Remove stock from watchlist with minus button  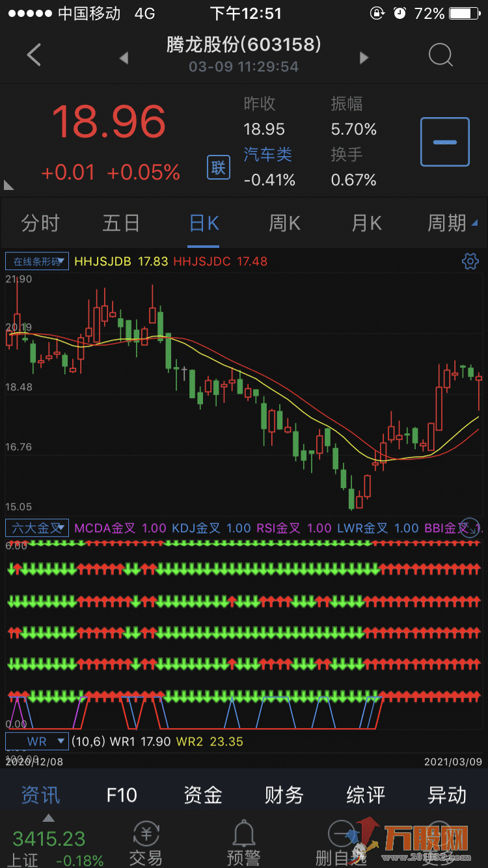(x=445, y=142)
